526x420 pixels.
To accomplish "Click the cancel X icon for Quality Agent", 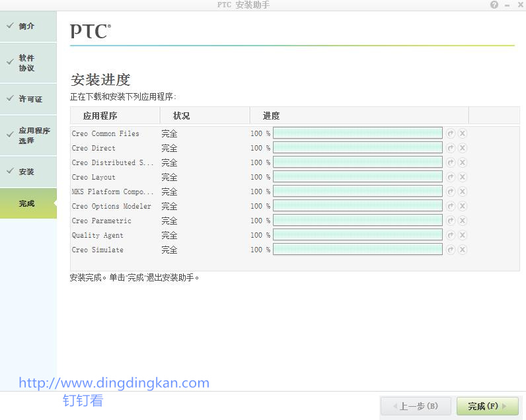I will tap(463, 235).
